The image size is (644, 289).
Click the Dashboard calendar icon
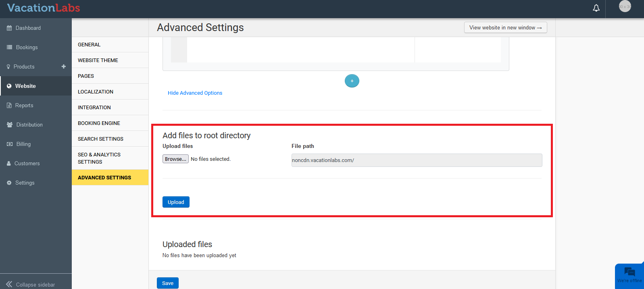[9, 28]
